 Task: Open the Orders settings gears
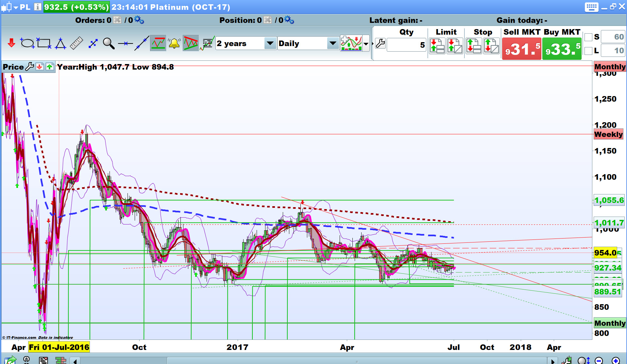[139, 20]
